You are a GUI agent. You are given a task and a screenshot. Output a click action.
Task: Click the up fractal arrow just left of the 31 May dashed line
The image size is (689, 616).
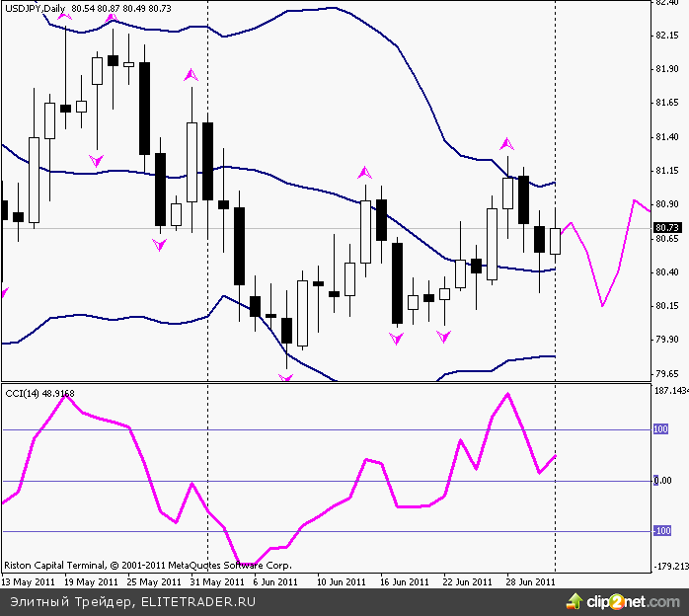point(191,74)
